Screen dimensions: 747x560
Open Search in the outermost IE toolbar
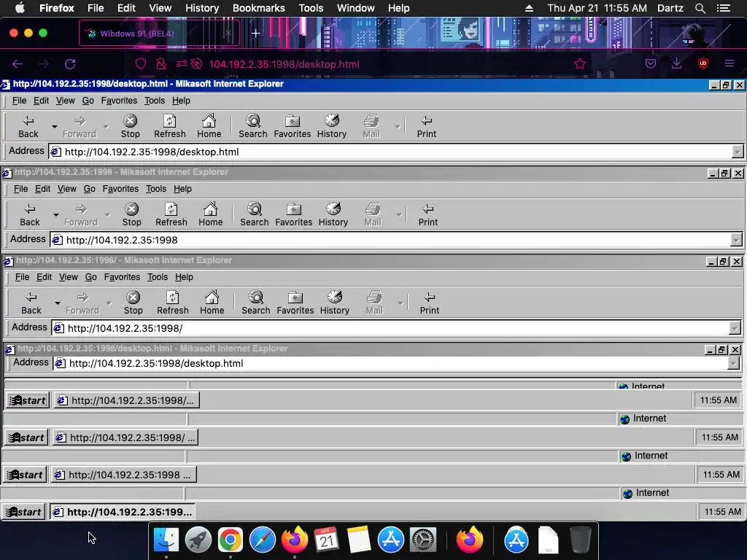[253, 127]
